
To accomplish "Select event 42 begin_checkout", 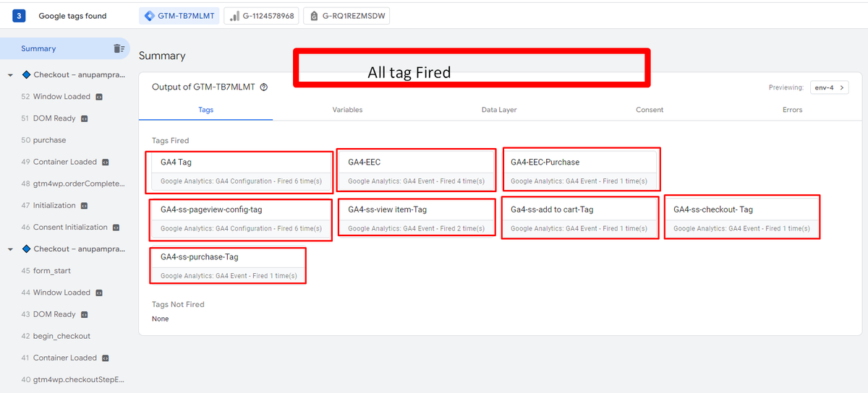I will 56,336.
